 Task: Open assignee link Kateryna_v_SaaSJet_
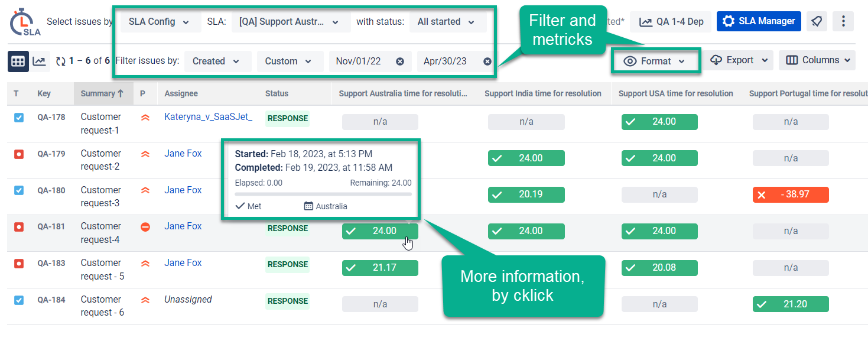208,117
